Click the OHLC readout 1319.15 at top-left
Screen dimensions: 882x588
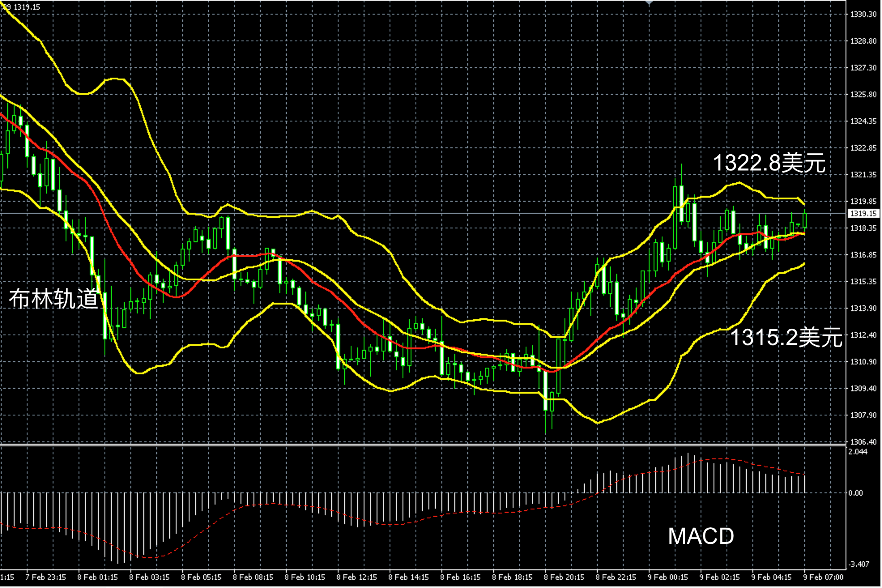27,7
